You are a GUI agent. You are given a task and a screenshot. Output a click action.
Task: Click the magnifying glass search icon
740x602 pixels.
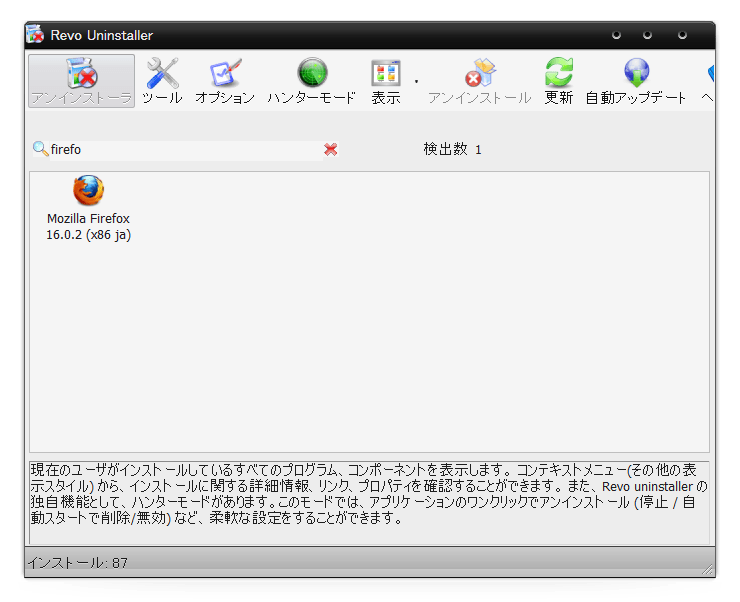(40, 149)
